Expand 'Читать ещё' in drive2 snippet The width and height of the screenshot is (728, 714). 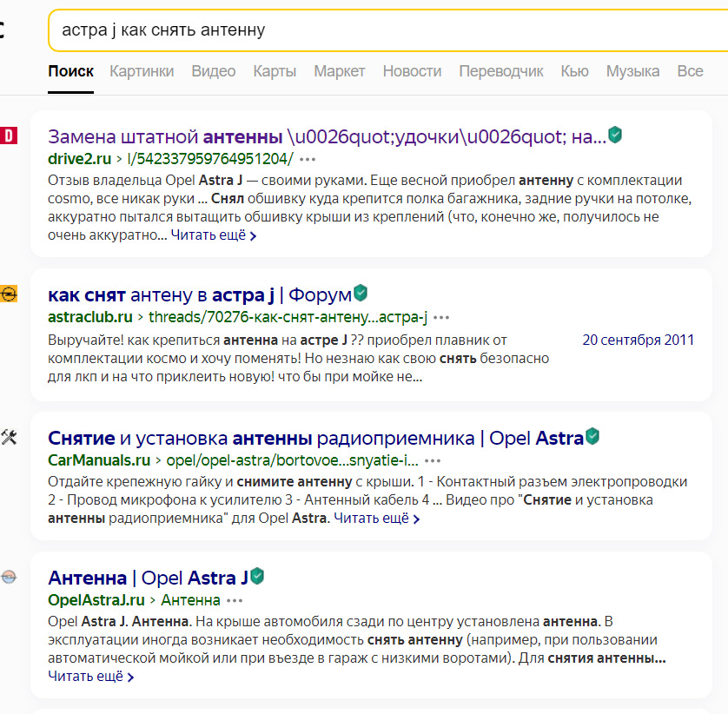tap(213, 235)
